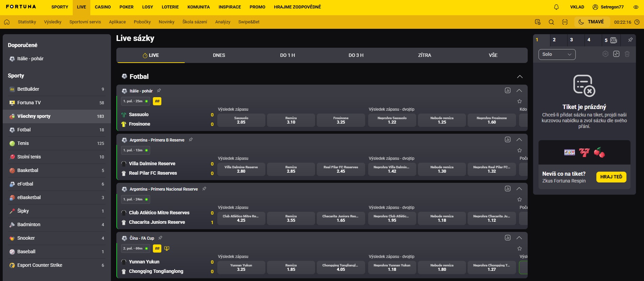Viewport: 644px width, 281px height.
Task: Click the add ticket plus icon
Action: (x=616, y=54)
